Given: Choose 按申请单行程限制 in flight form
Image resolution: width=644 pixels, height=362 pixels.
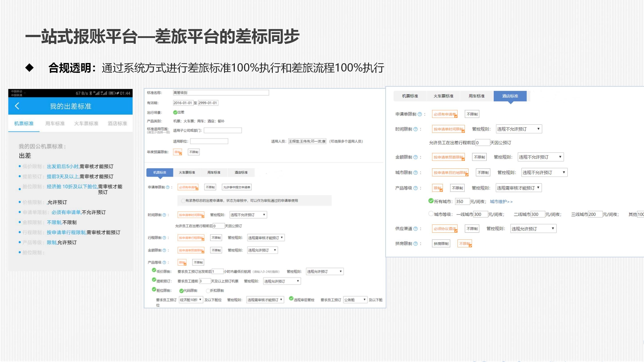Looking at the screenshot, I should tap(191, 238).
